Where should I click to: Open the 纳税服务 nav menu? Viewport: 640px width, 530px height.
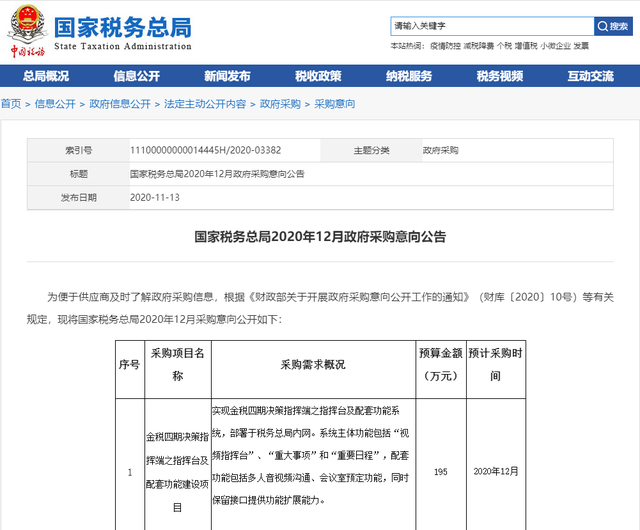409,76
